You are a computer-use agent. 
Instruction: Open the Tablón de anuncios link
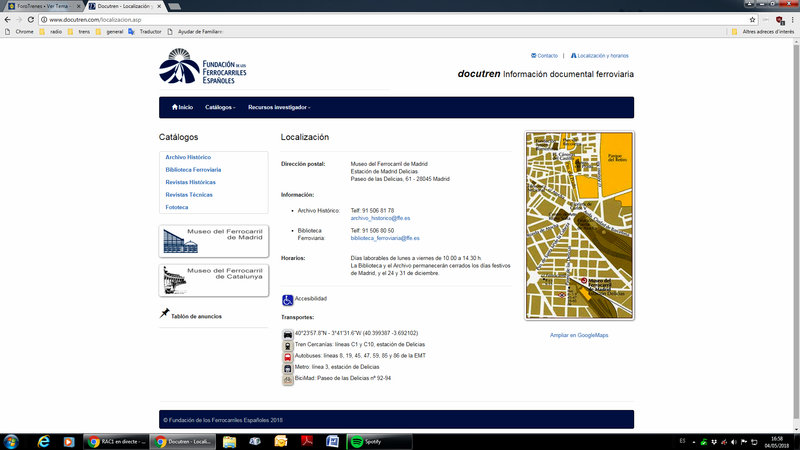[196, 316]
